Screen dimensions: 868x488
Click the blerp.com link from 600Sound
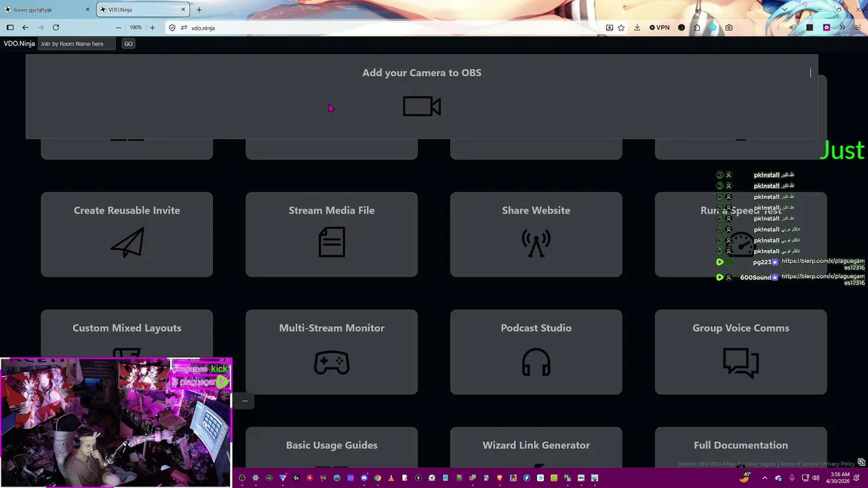point(823,280)
